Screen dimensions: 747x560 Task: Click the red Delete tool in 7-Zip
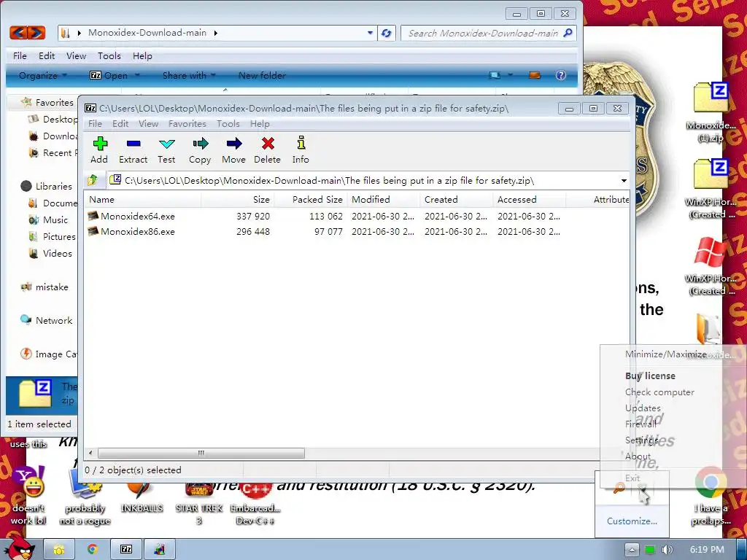(x=267, y=150)
